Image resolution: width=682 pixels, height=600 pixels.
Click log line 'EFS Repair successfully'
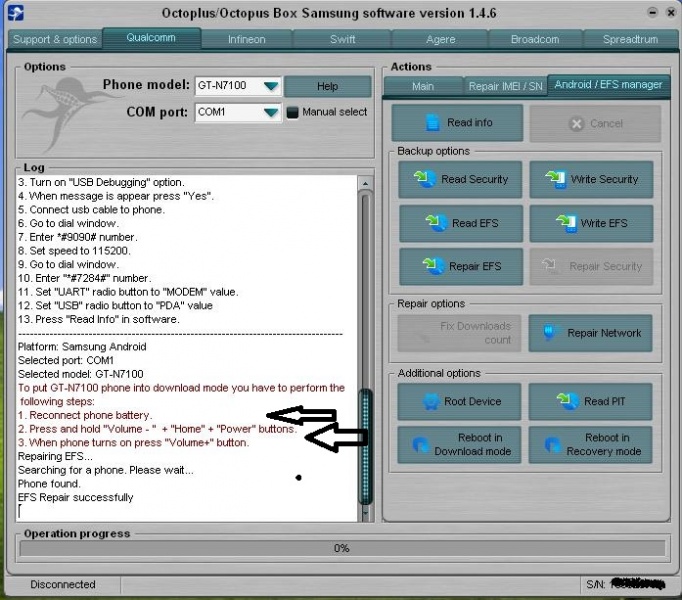[76, 497]
